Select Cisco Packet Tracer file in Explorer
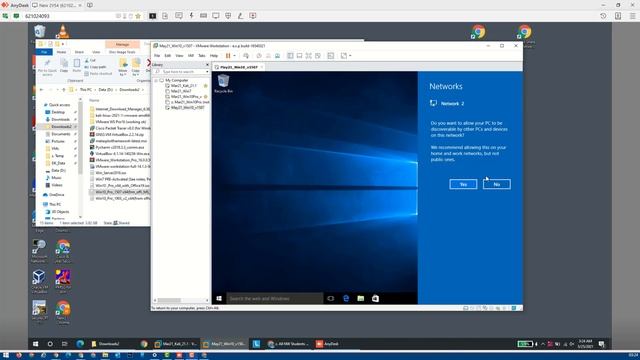The height and width of the screenshot is (360, 640). (120, 128)
